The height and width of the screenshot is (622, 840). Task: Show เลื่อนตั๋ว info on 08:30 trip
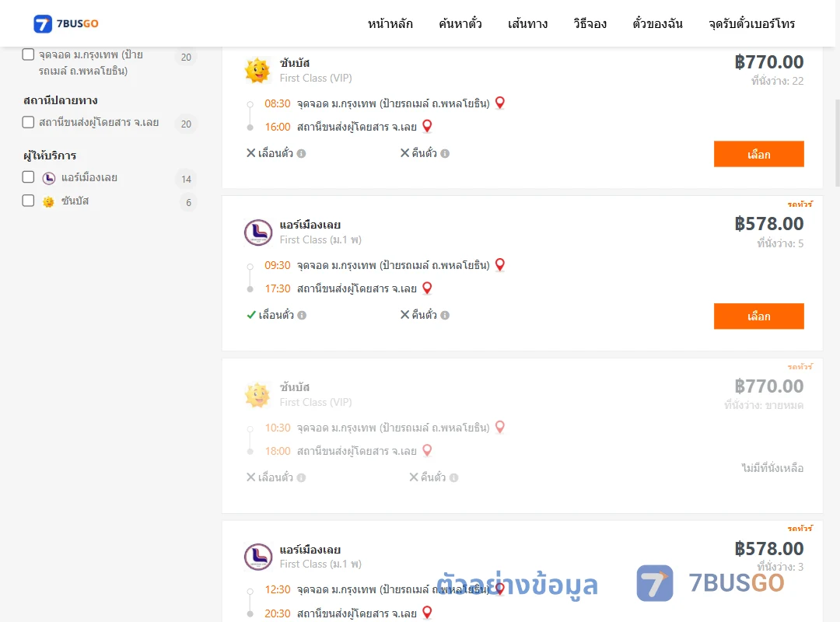(x=301, y=154)
